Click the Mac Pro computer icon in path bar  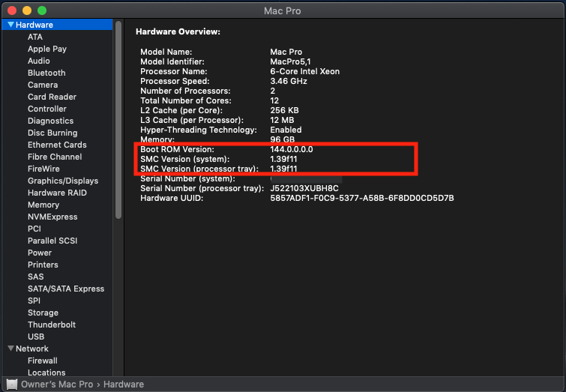[12, 384]
